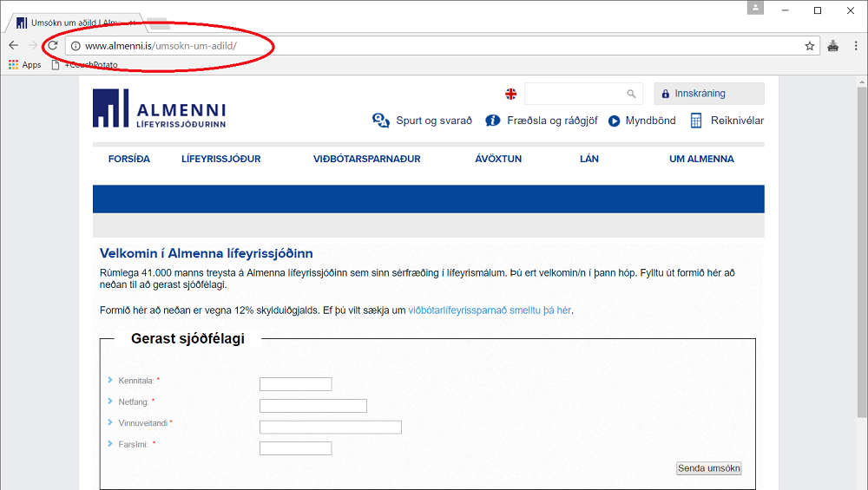Click the CouchPotato bookmark
The width and height of the screenshot is (868, 490).
(x=85, y=65)
